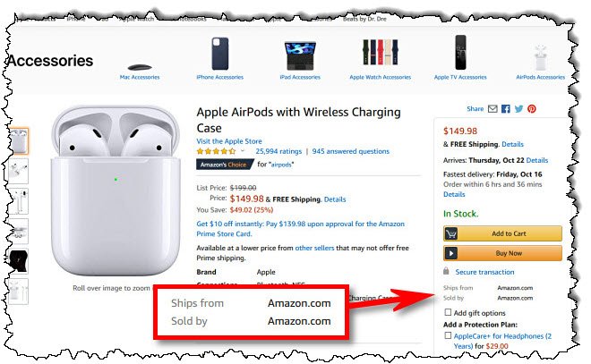Screen dimensions: 591x364
Task: Select the first AirPods product thumbnail
Action: (x=19, y=140)
